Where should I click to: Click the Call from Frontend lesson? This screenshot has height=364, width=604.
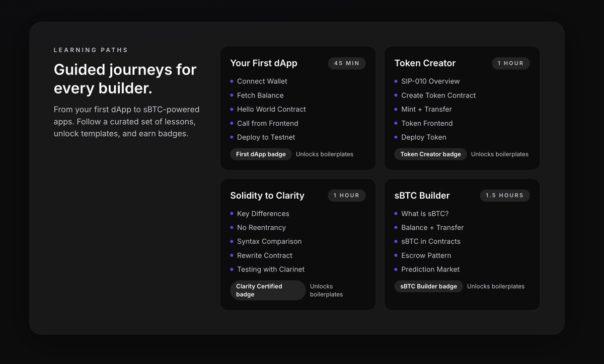point(268,124)
